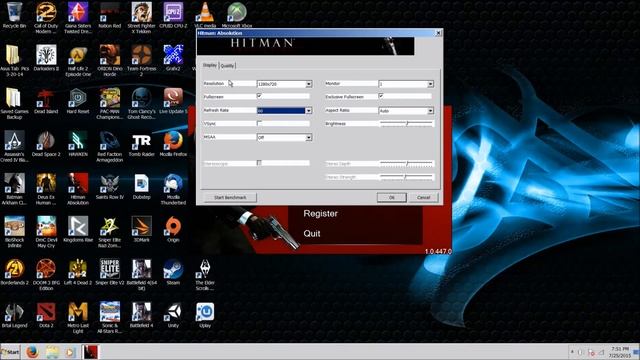The width and height of the screenshot is (640, 360).
Task: Select the Dead Island desktop shortcut
Action: click(x=46, y=100)
